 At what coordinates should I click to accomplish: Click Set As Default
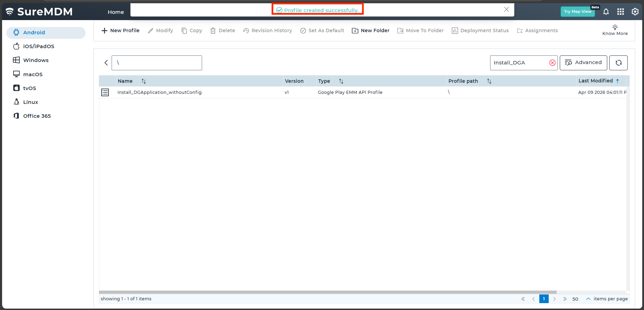coord(322,30)
